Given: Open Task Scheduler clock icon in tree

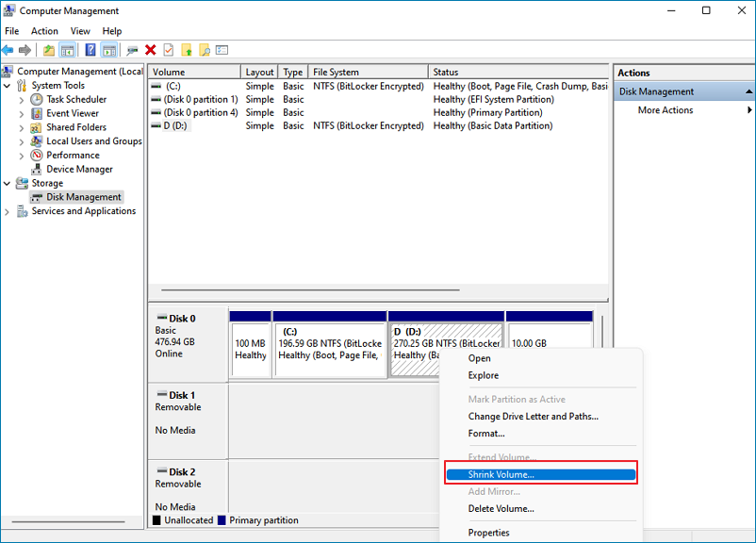Looking at the screenshot, I should [x=37, y=99].
